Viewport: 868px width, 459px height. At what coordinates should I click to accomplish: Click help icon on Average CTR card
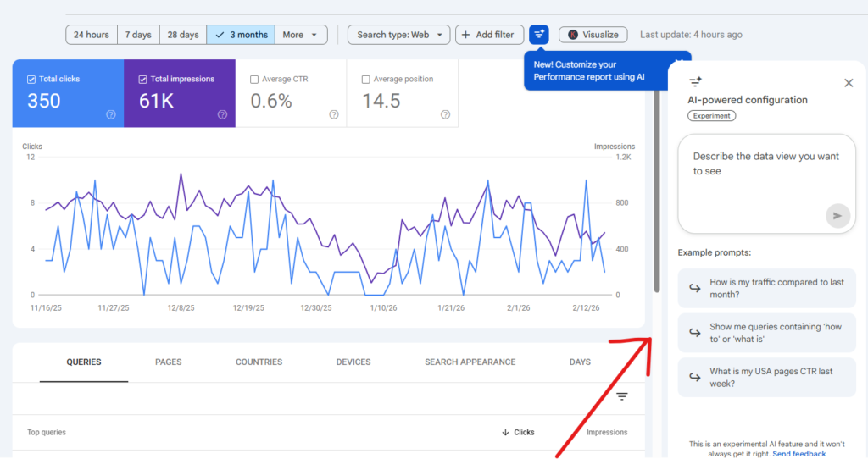pos(334,114)
